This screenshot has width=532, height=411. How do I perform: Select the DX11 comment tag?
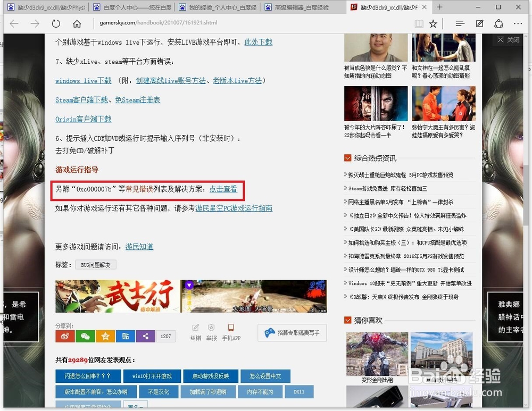(x=299, y=392)
